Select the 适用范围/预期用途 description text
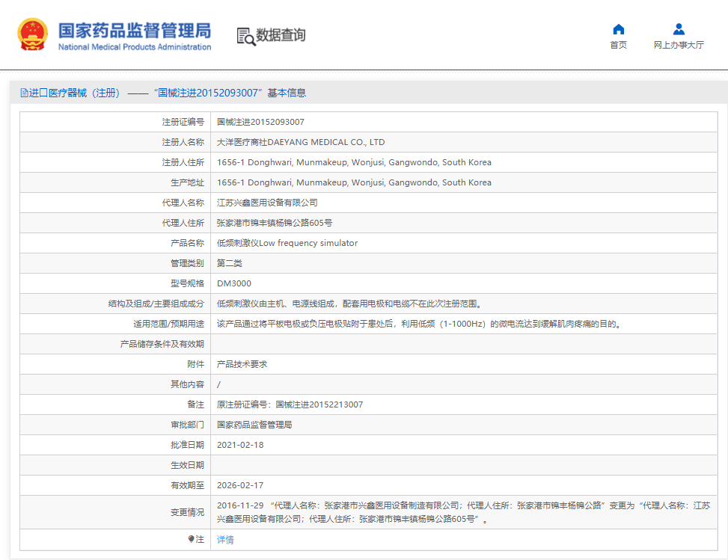 420,324
